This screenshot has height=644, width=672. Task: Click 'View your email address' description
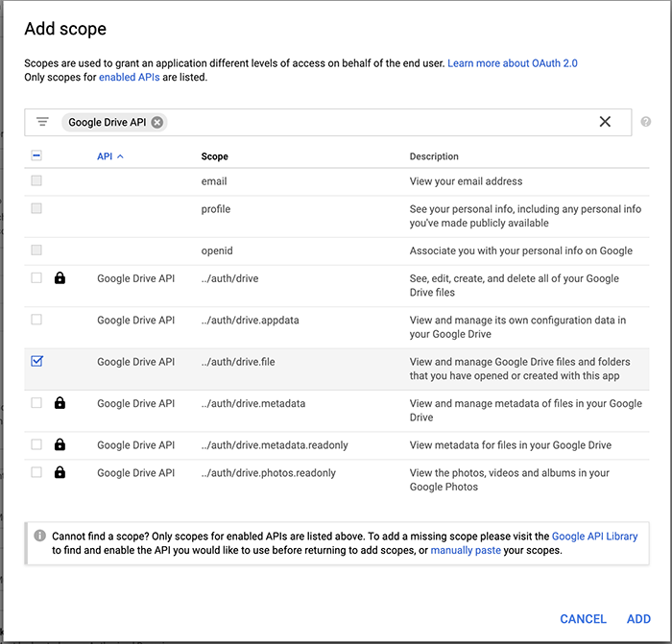(466, 181)
